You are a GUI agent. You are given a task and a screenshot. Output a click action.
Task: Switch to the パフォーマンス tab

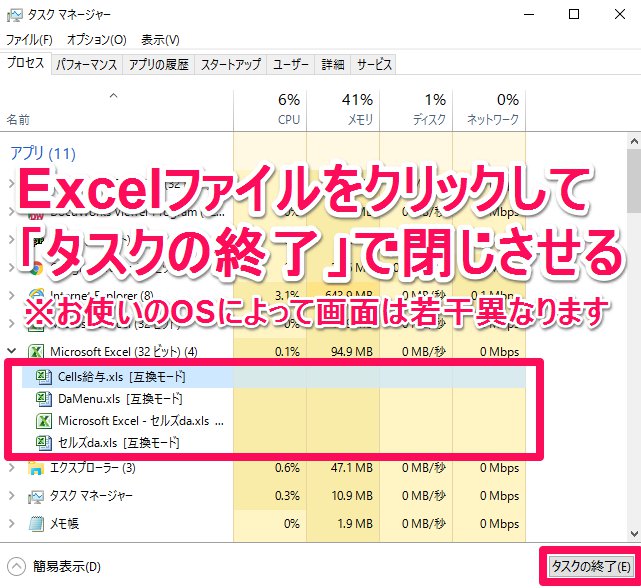[x=86, y=65]
